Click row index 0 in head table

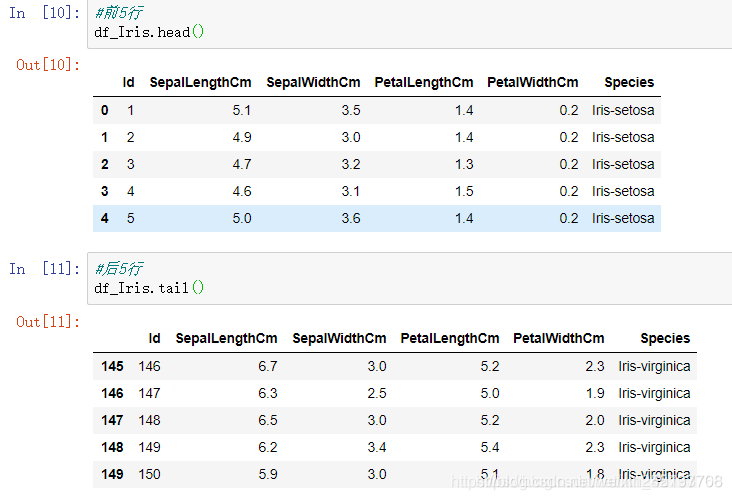pos(105,110)
